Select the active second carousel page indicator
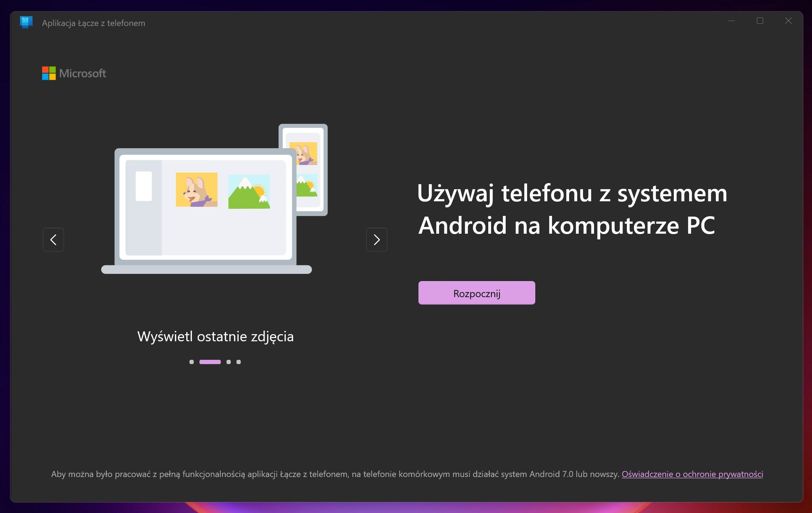The height and width of the screenshot is (513, 812). coord(210,362)
